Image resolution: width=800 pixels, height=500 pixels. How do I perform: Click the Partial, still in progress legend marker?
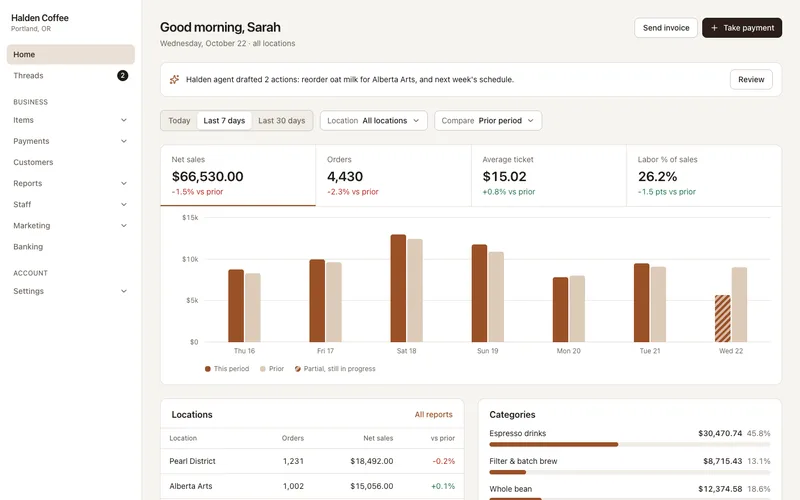[297, 369]
